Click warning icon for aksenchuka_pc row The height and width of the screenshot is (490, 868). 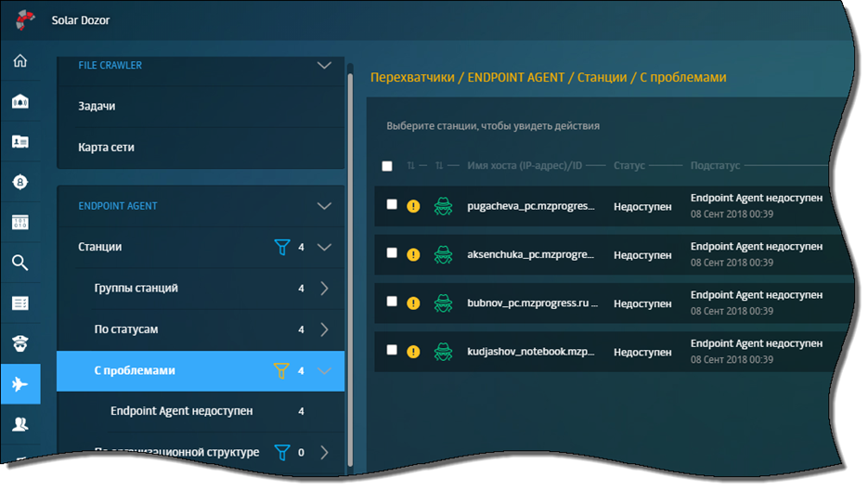click(413, 254)
